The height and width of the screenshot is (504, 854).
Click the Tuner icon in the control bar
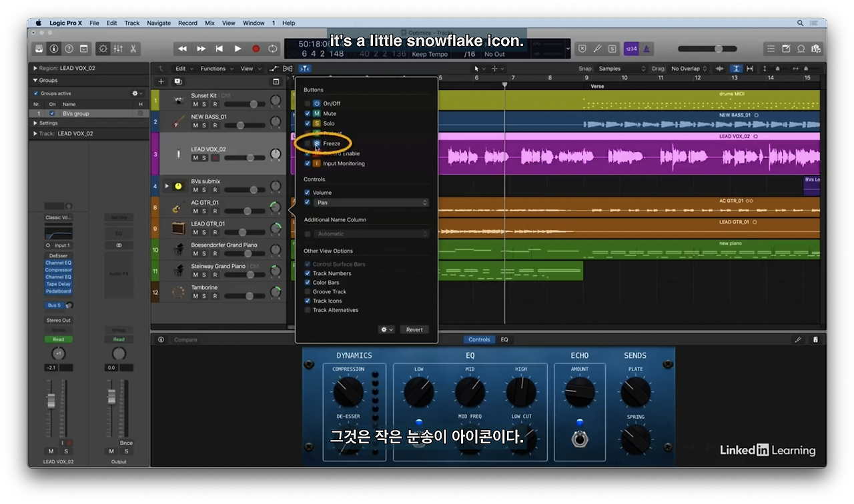coord(597,49)
